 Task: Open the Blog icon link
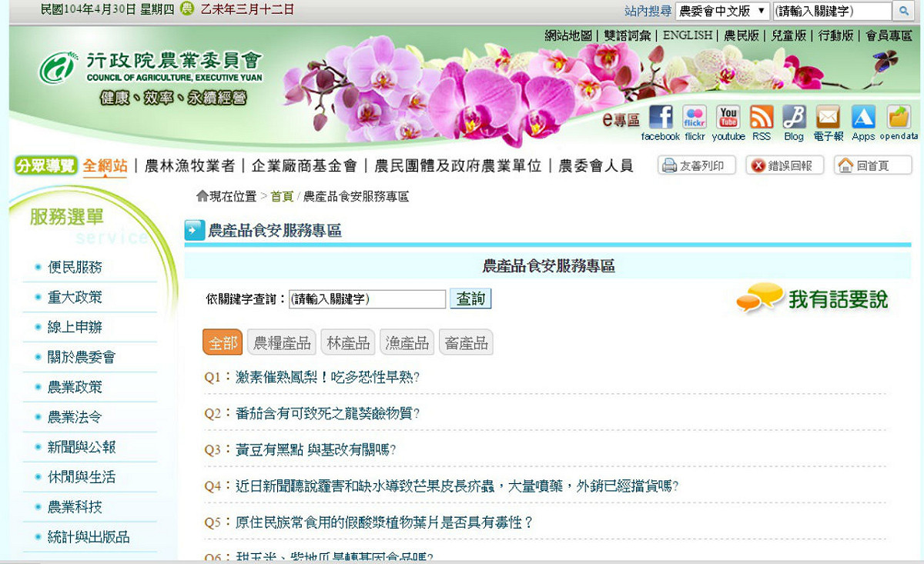pyautogui.click(x=794, y=118)
